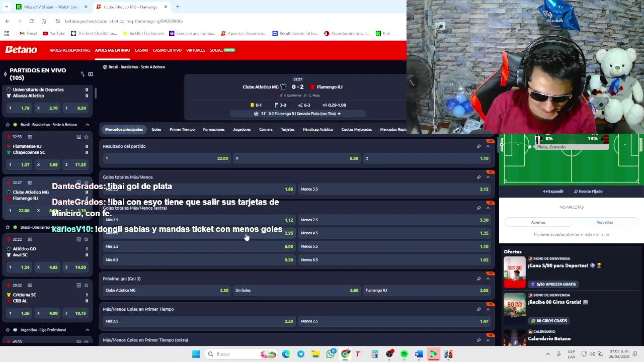The height and width of the screenshot is (362, 644).
Task: Click the Expandir button on match tracker
Action: [553, 192]
